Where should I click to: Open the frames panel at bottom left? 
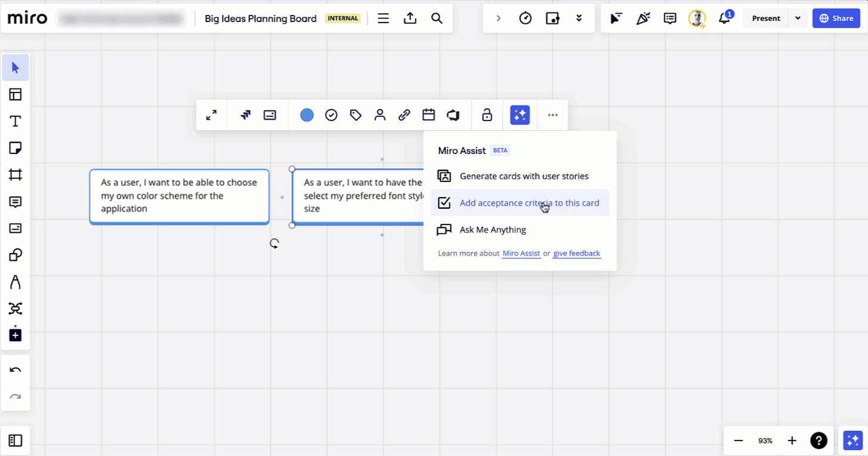[16, 440]
